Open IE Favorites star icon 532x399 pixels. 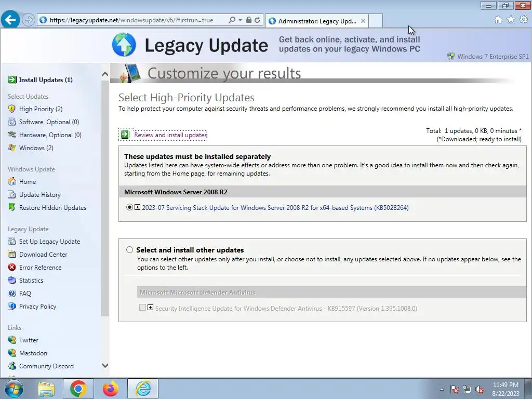[x=511, y=20]
